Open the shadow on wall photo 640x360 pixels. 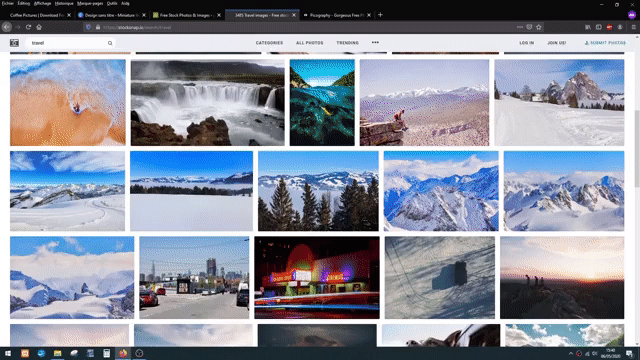(440, 278)
